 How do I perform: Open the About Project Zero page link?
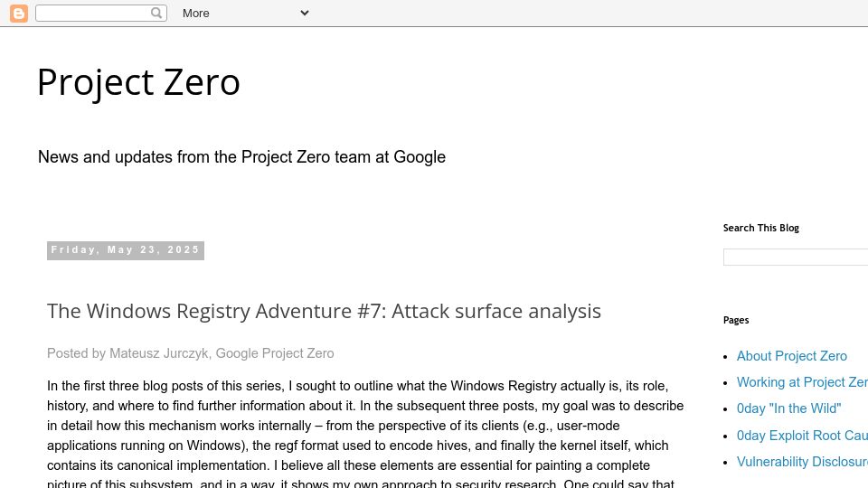(x=792, y=356)
